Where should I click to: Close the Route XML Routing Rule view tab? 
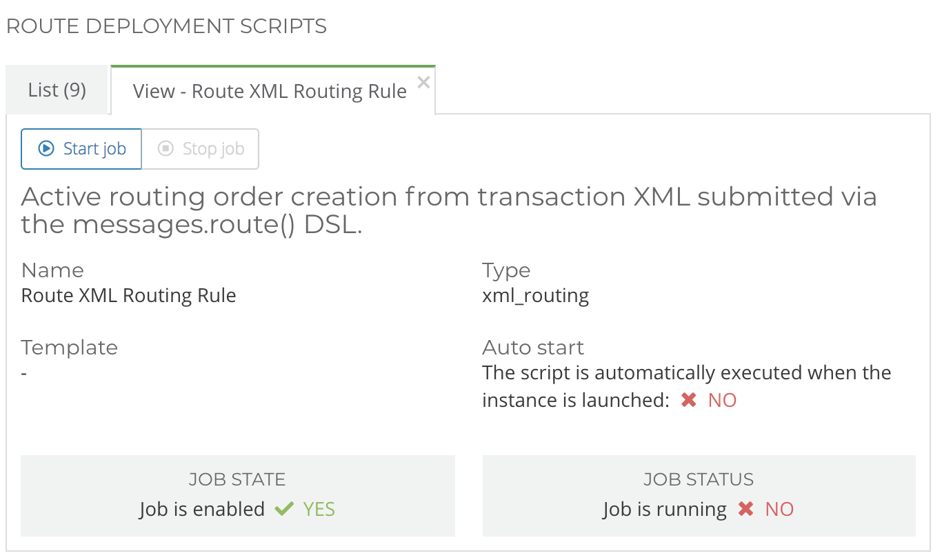tap(423, 81)
